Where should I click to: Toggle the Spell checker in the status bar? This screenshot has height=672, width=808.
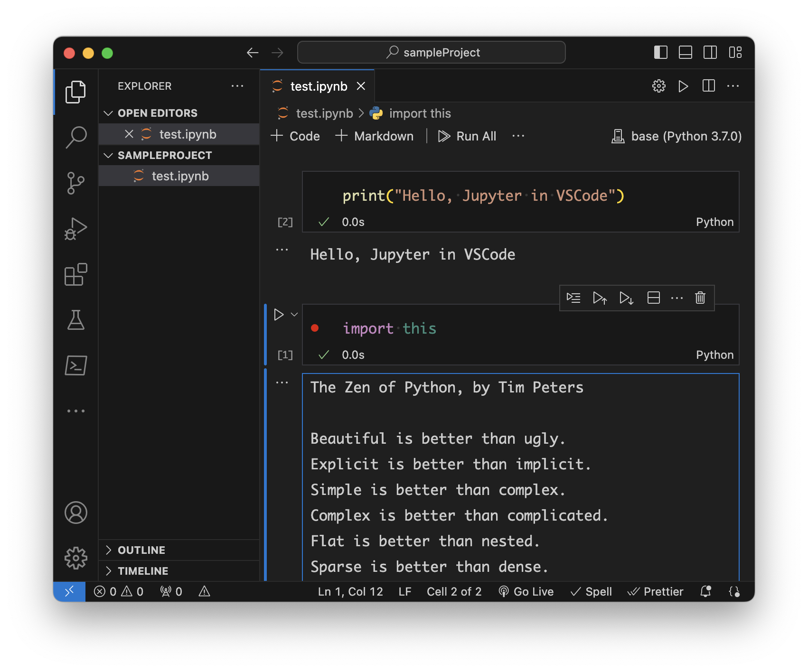pos(591,591)
